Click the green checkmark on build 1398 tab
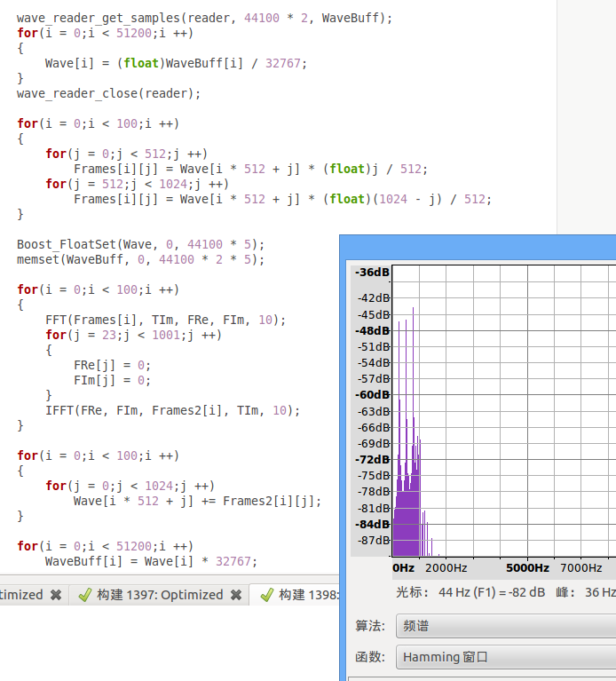 (267, 595)
